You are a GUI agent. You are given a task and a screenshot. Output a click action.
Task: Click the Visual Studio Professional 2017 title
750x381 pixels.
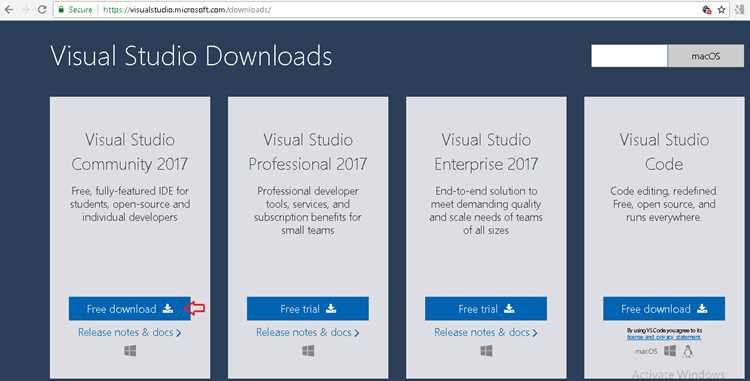[x=308, y=152]
